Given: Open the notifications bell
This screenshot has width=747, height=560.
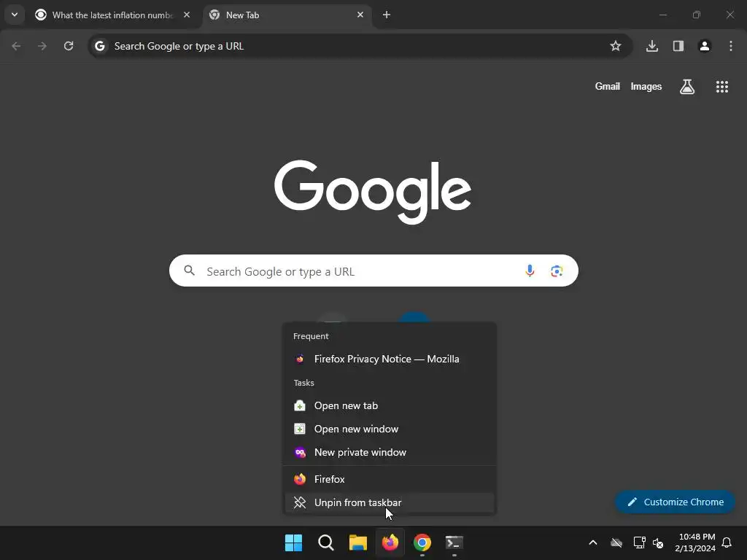Looking at the screenshot, I should (727, 542).
